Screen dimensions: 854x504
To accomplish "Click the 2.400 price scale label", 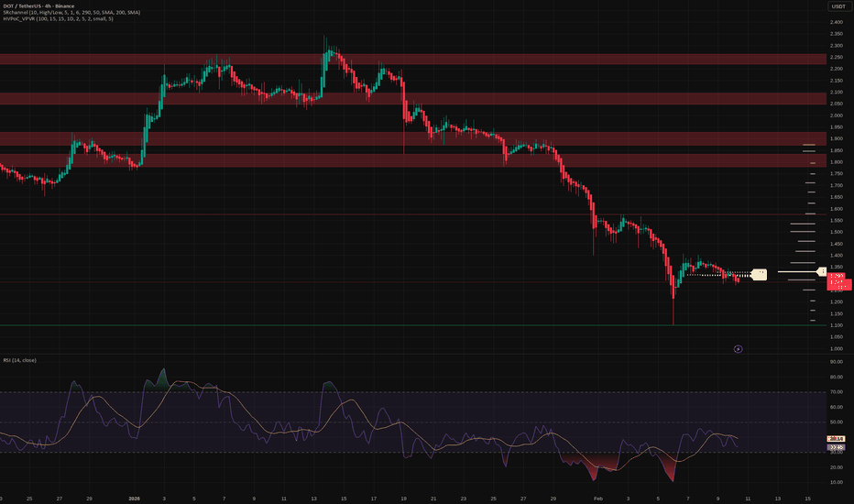I will coord(837,22).
